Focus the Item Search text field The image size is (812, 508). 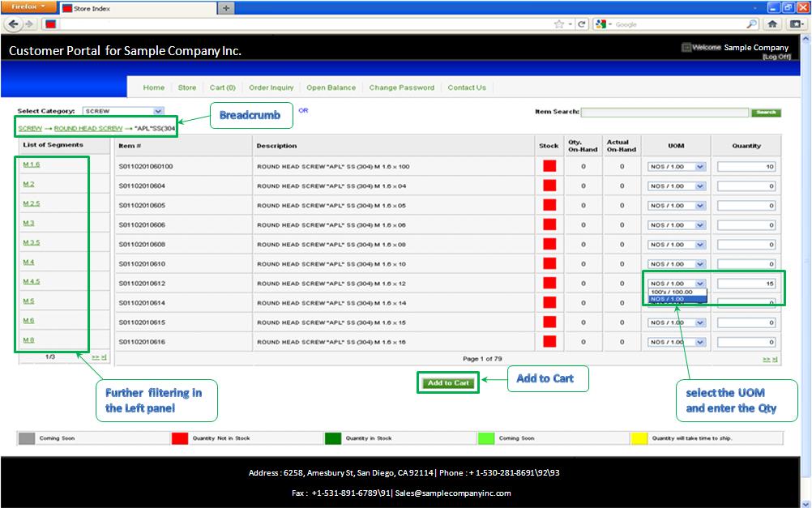pos(665,113)
